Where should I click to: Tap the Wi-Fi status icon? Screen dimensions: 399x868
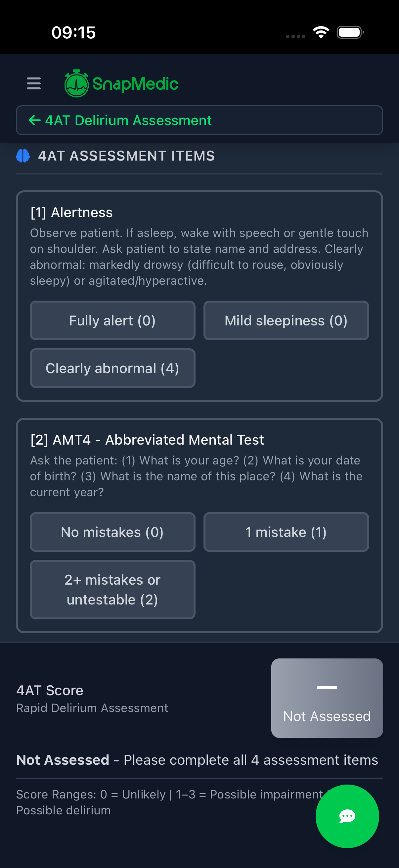321,32
